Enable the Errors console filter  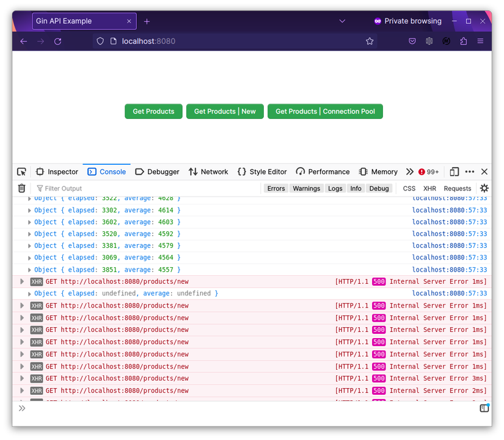[276, 188]
